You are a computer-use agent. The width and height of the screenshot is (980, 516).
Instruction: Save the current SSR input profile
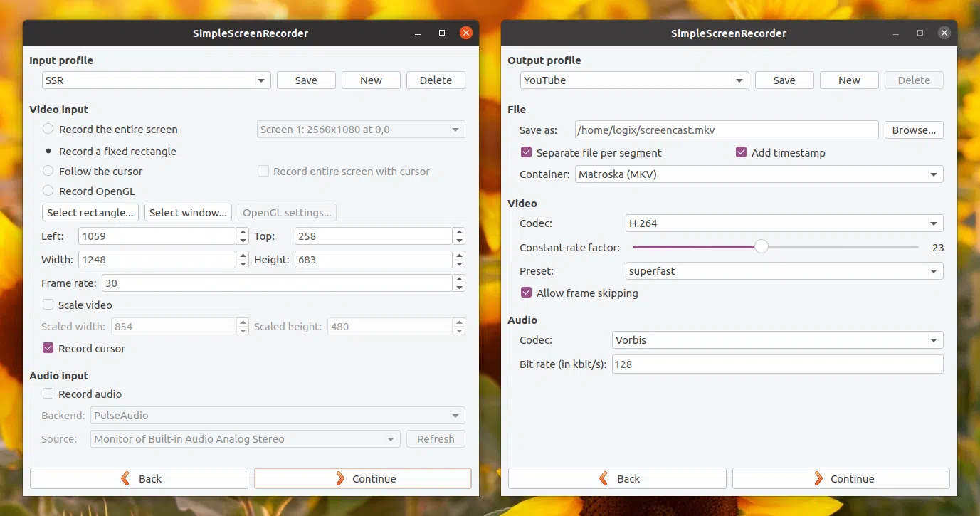coord(306,80)
